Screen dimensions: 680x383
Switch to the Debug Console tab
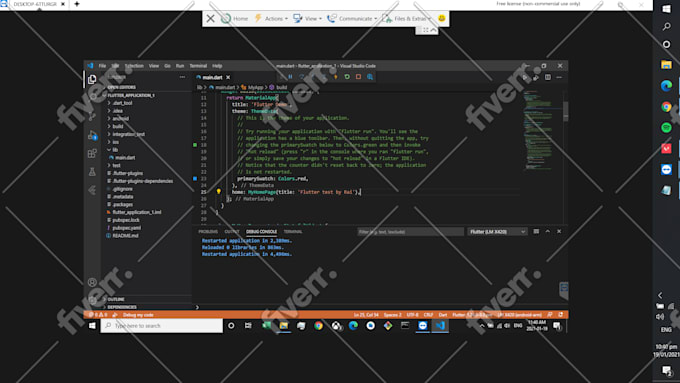click(x=262, y=232)
